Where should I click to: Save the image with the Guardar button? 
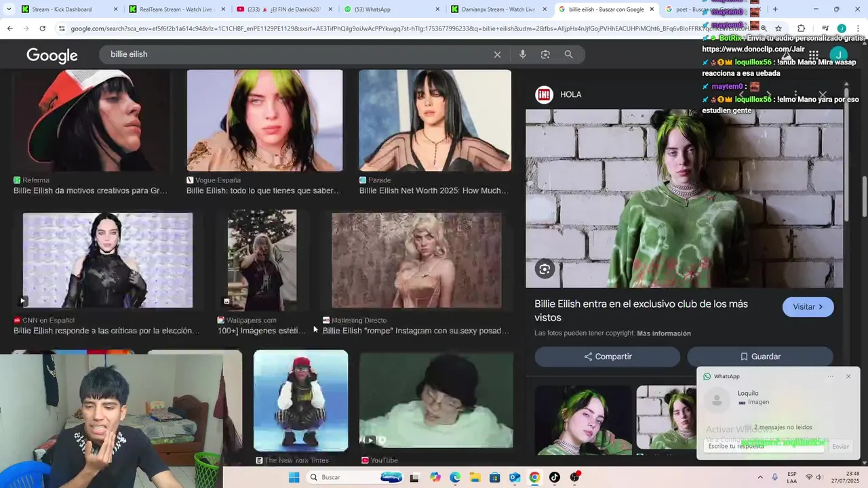pos(760,357)
